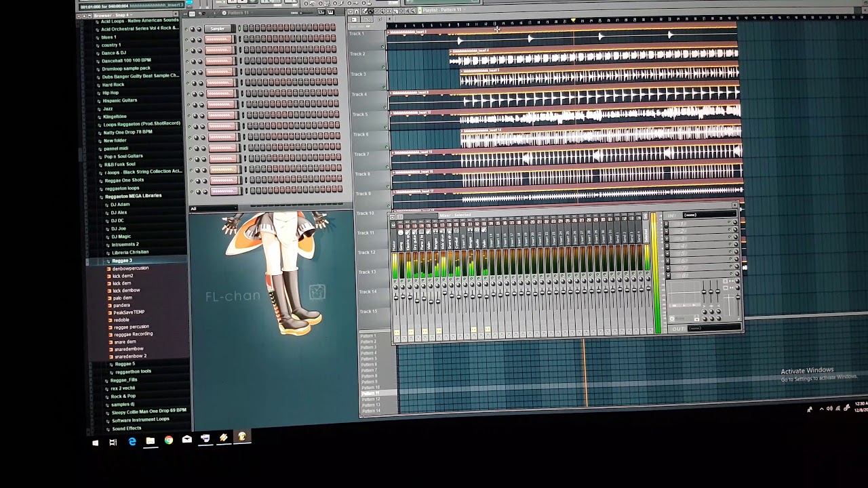Select Pattern 14 in pattern list
Screen dimensions: 868x488
click(371, 411)
